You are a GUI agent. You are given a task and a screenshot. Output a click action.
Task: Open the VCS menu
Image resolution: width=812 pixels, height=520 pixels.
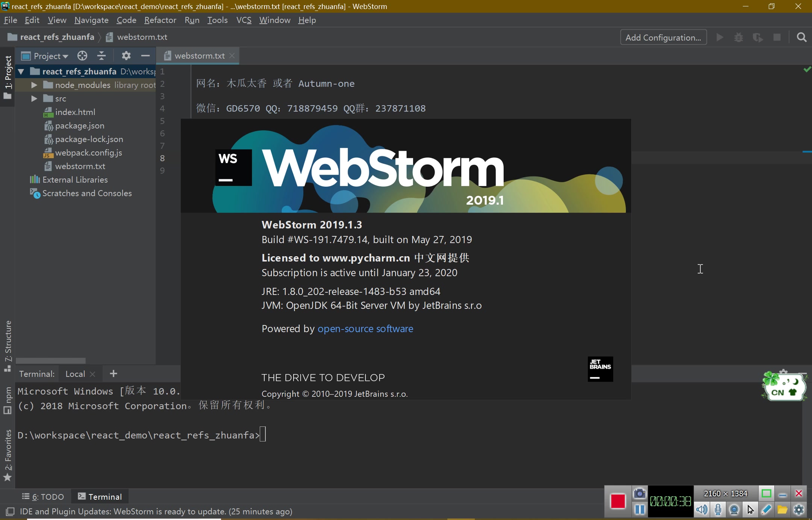point(244,20)
